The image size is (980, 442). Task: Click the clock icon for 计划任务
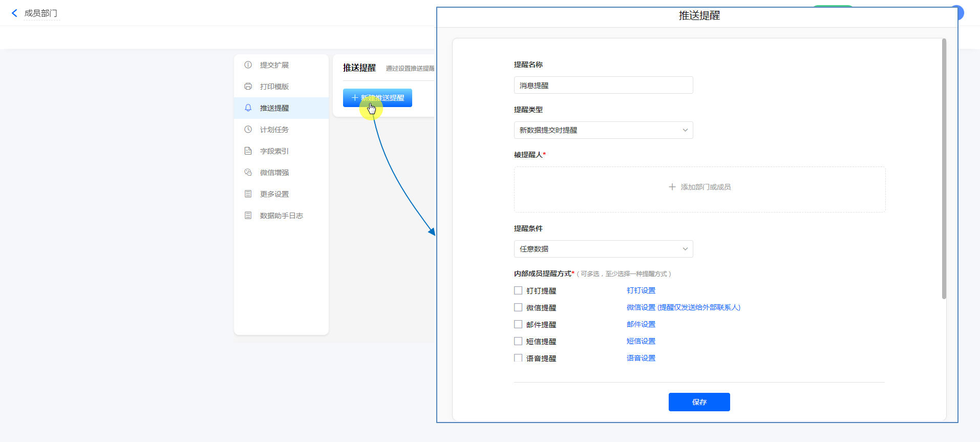coord(248,130)
